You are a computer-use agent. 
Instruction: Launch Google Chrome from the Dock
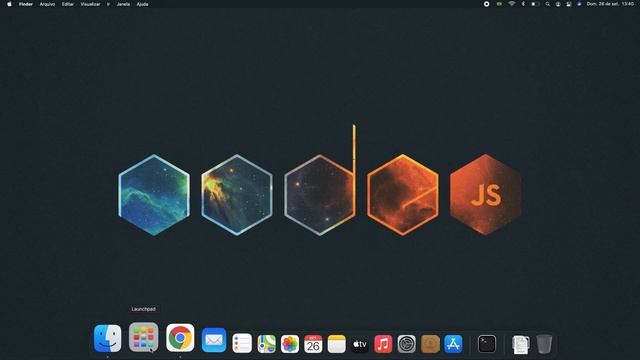[180, 338]
